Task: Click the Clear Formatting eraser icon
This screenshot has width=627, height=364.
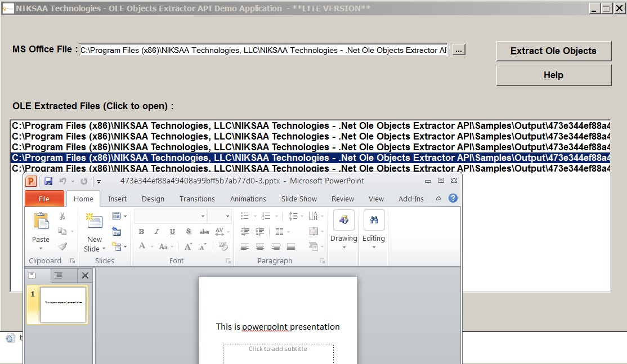Action: click(223, 246)
